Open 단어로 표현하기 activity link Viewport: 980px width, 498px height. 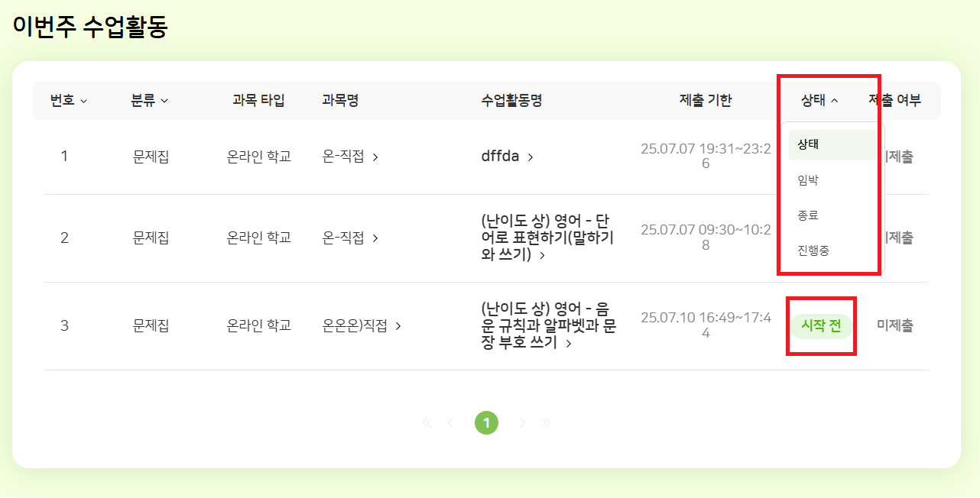click(547, 238)
